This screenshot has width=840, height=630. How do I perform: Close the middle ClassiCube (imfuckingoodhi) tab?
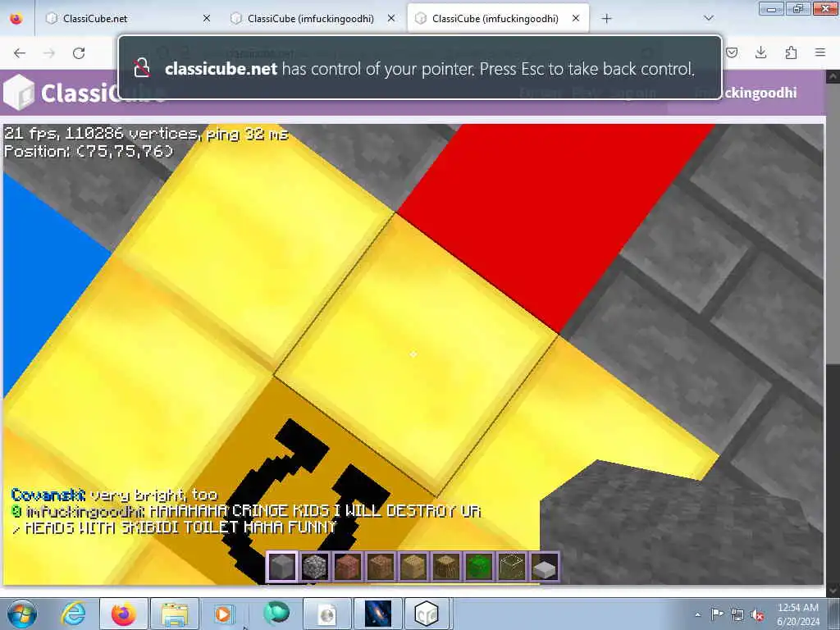click(391, 19)
